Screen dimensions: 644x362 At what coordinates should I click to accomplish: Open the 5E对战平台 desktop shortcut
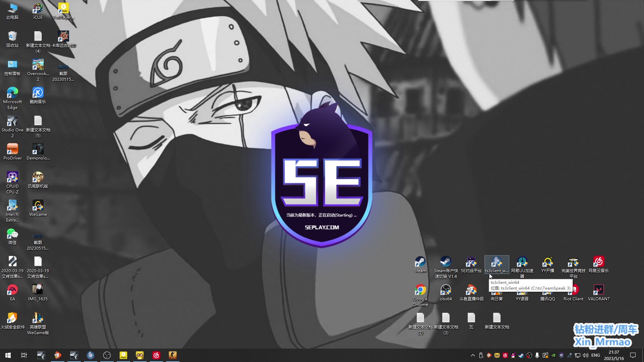[x=471, y=264]
